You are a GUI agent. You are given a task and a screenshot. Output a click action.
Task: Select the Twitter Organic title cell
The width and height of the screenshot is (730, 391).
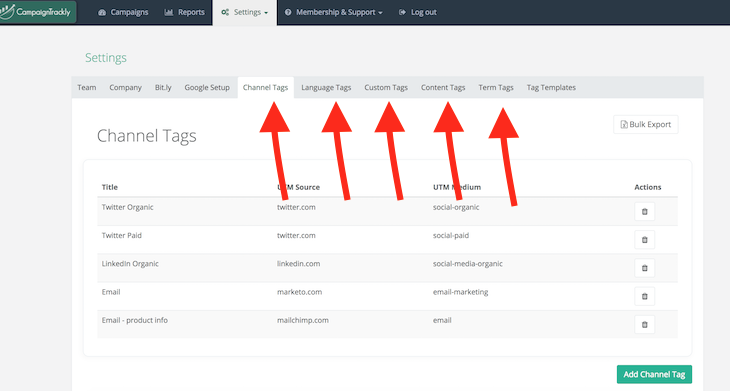(128, 207)
